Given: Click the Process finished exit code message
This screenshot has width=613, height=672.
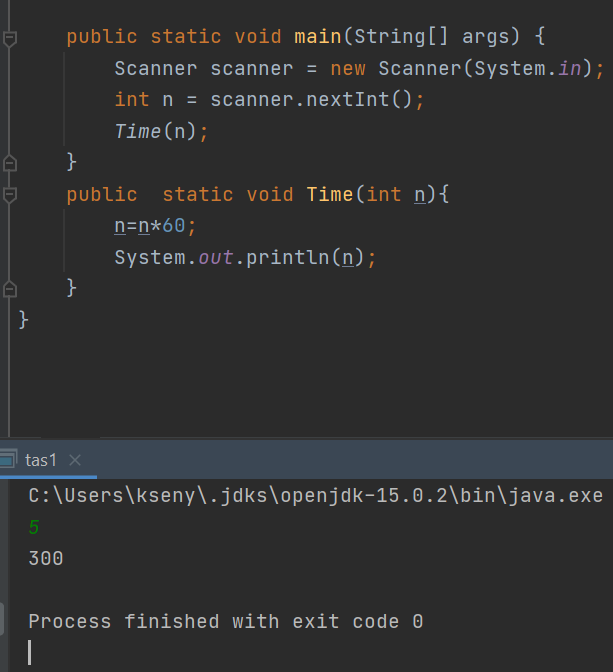Looking at the screenshot, I should tap(226, 621).
